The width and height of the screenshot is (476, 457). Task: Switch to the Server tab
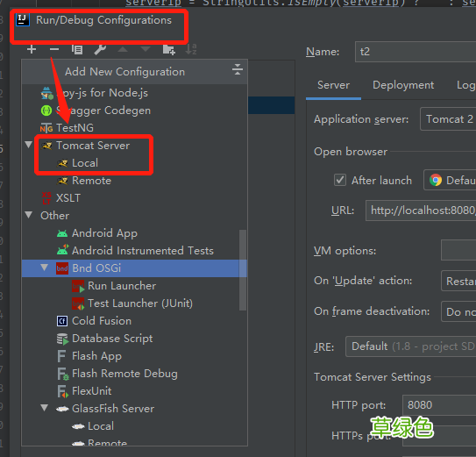pyautogui.click(x=333, y=85)
